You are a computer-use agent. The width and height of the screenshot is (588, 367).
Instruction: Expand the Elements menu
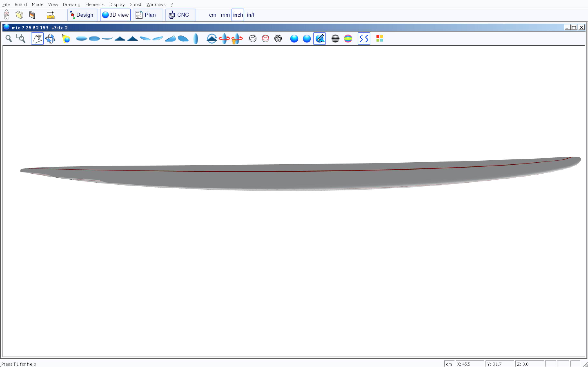95,4
